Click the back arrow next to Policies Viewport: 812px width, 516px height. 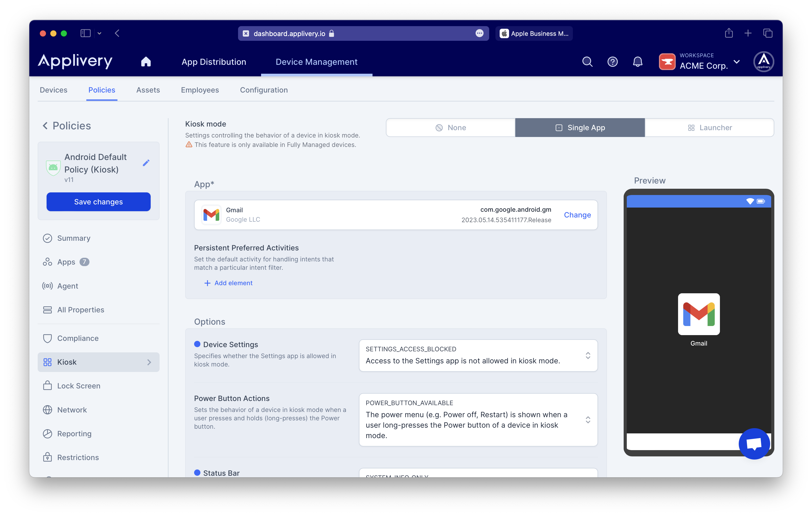(x=45, y=126)
